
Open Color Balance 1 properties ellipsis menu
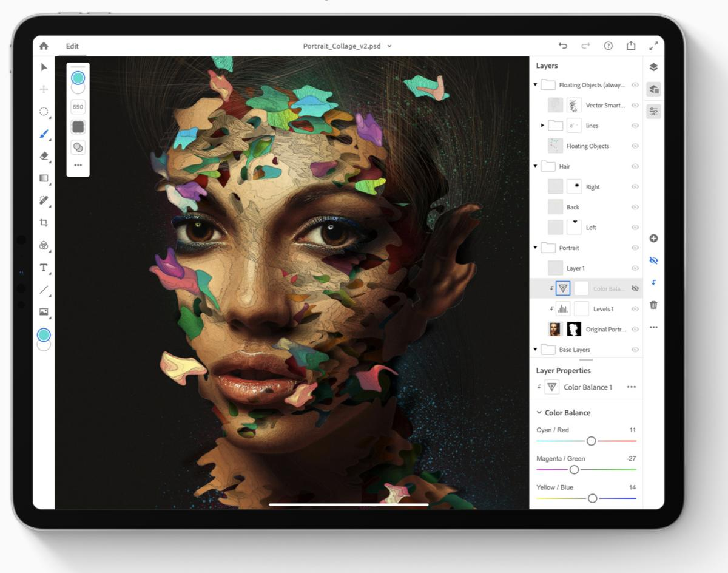(632, 387)
